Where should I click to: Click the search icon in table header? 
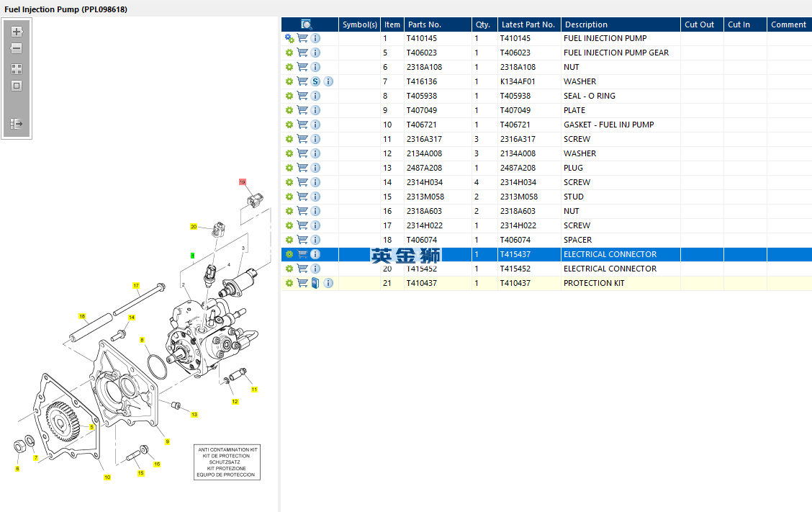point(306,24)
